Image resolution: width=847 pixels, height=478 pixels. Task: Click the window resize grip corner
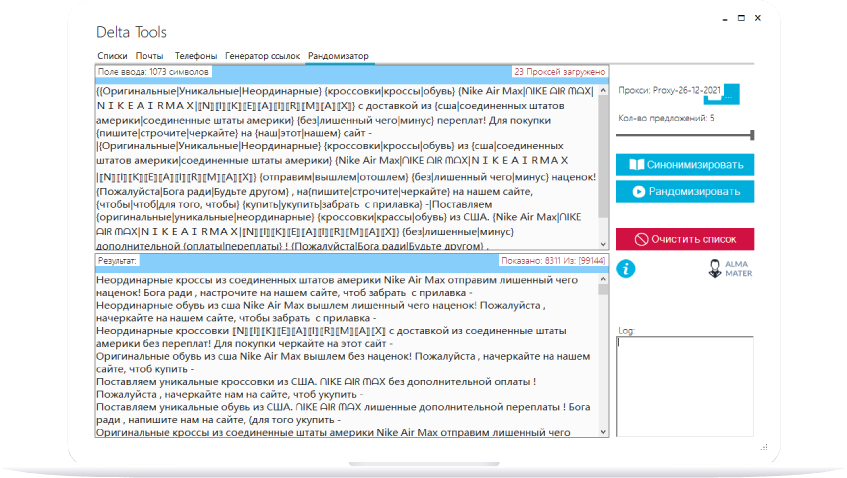[x=764, y=447]
